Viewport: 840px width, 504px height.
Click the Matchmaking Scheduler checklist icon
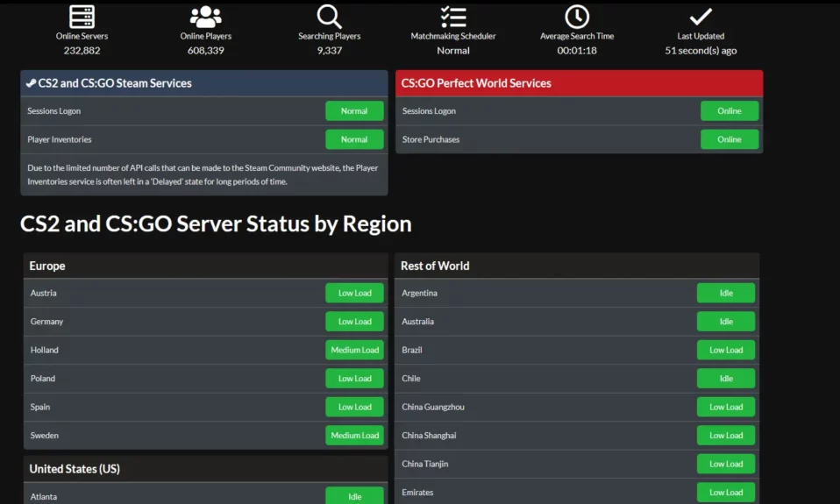coord(453,17)
